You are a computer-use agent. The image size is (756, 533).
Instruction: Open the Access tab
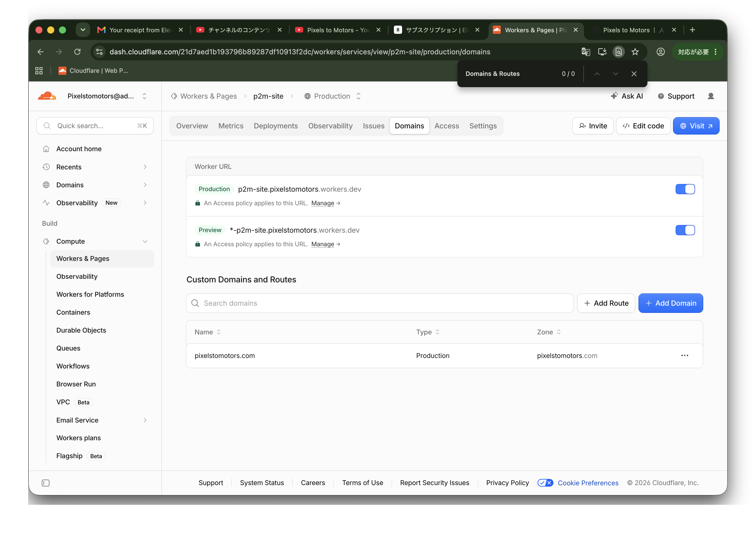[x=446, y=126]
